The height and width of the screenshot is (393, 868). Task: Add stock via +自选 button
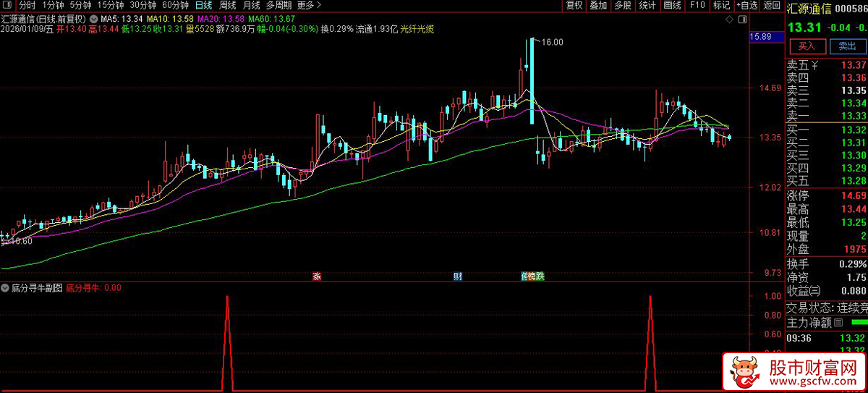[x=746, y=5]
